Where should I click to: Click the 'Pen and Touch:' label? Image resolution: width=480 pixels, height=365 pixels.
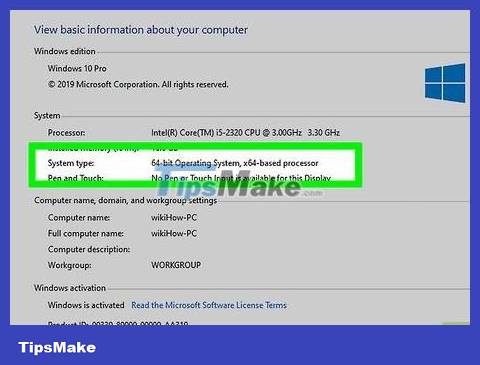click(75, 177)
